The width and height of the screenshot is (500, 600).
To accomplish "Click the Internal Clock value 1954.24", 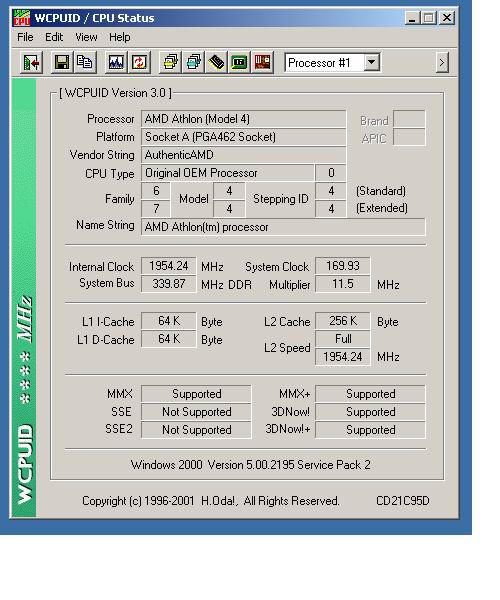I will pyautogui.click(x=169, y=266).
